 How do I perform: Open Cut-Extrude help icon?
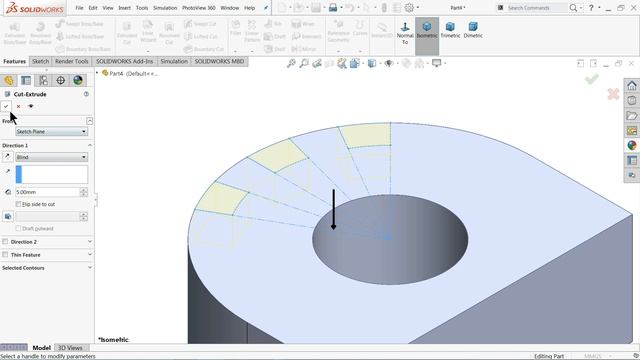(x=86, y=94)
